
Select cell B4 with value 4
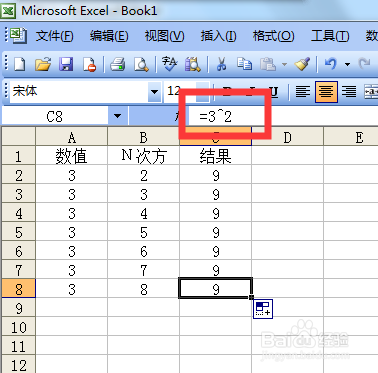pos(143,213)
